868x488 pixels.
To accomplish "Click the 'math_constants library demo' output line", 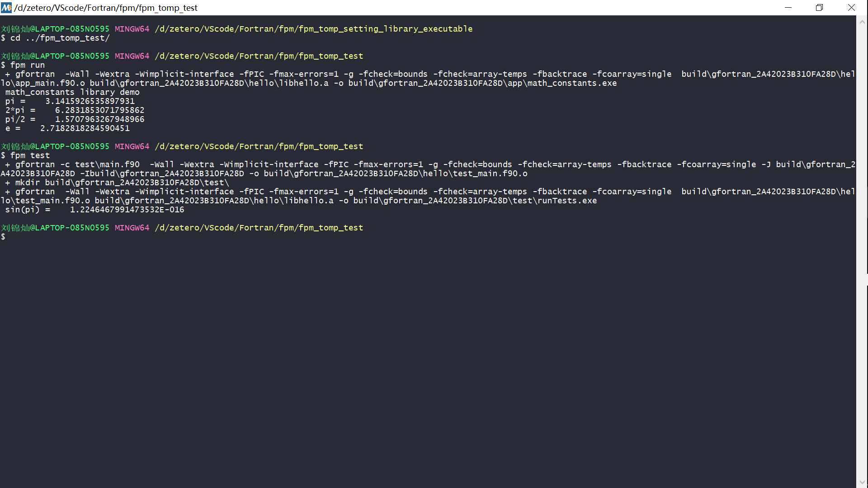I will click(72, 92).
